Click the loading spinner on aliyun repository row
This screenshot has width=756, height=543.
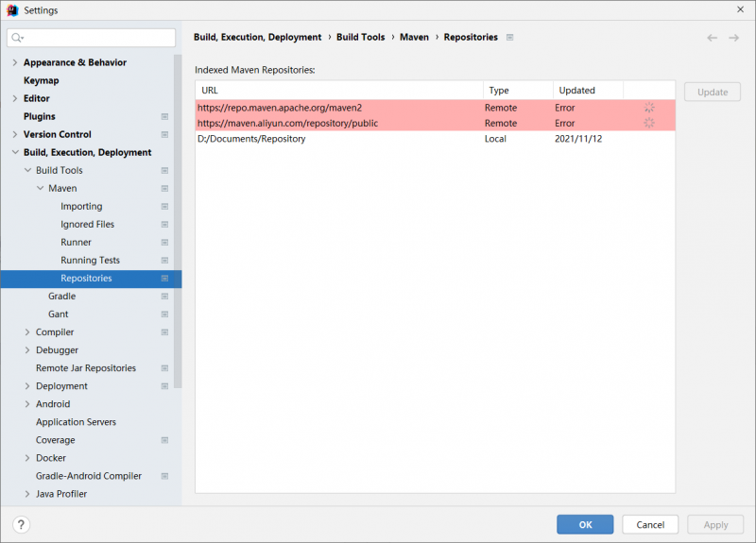click(649, 123)
